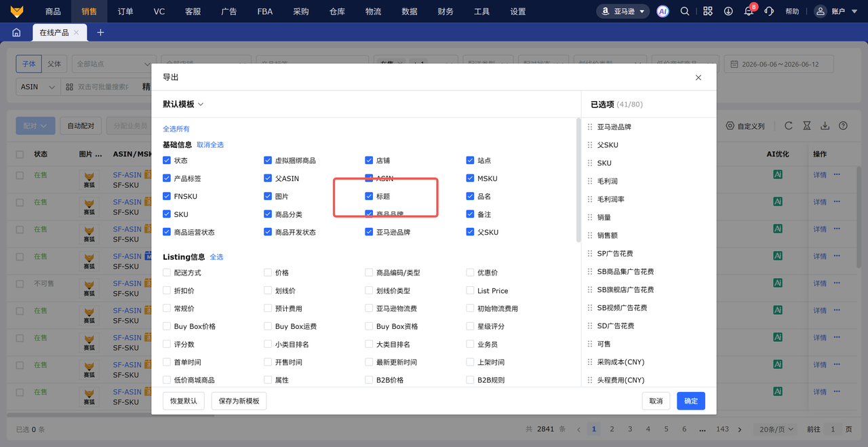This screenshot has width=868, height=447.
Task: Click the fox logo in top-left corner
Action: tap(16, 11)
